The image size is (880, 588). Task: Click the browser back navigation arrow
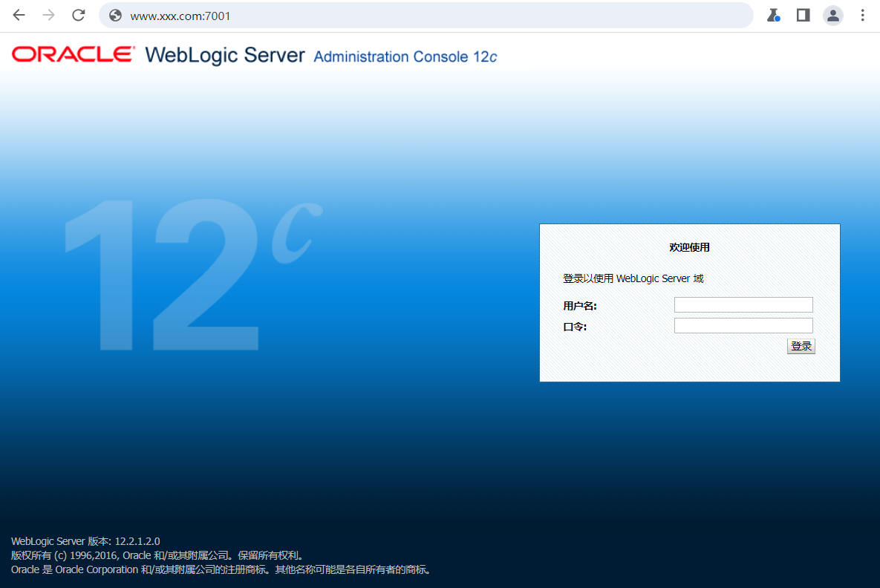point(19,15)
